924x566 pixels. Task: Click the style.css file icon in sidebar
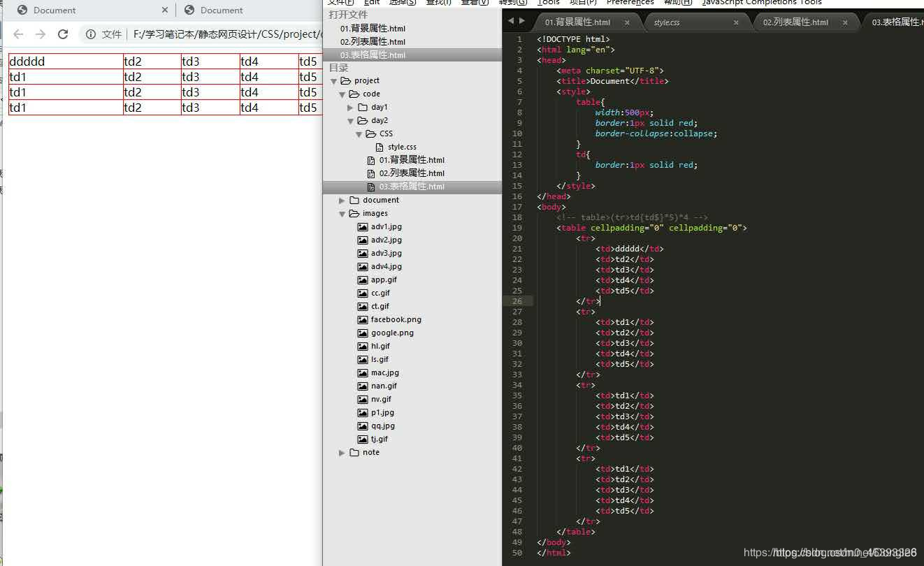tap(380, 147)
